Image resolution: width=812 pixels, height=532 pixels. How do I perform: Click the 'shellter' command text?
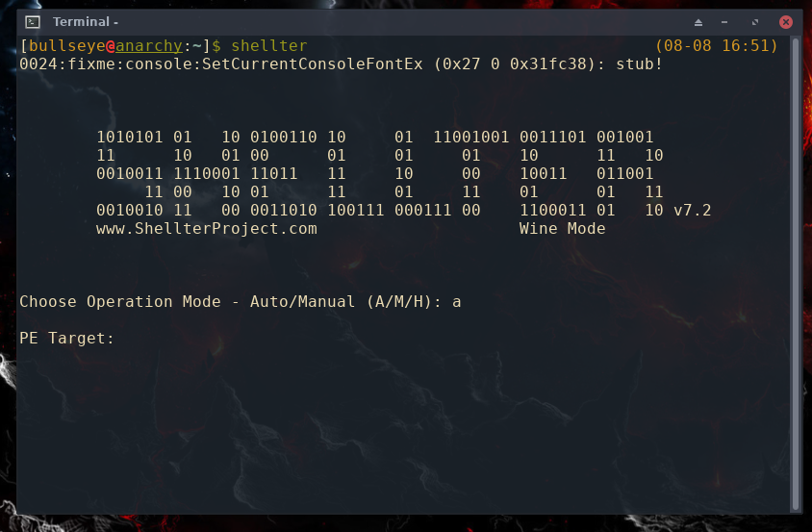coord(269,46)
